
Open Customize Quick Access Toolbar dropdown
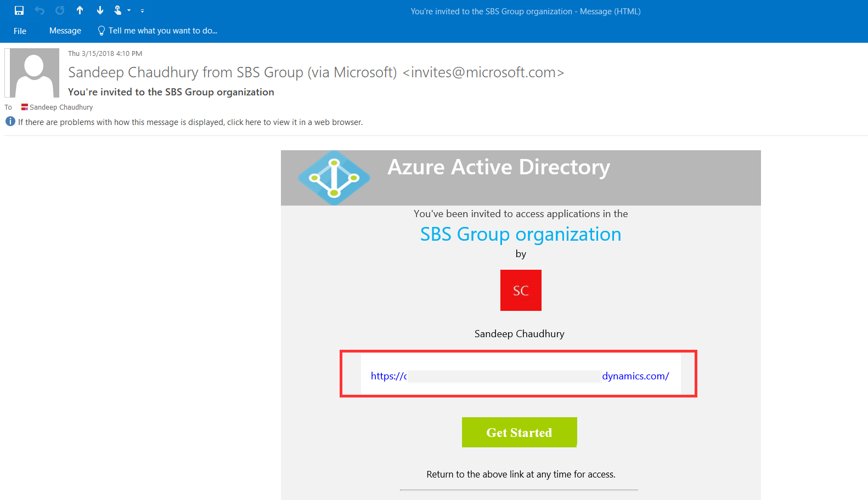[x=142, y=11]
